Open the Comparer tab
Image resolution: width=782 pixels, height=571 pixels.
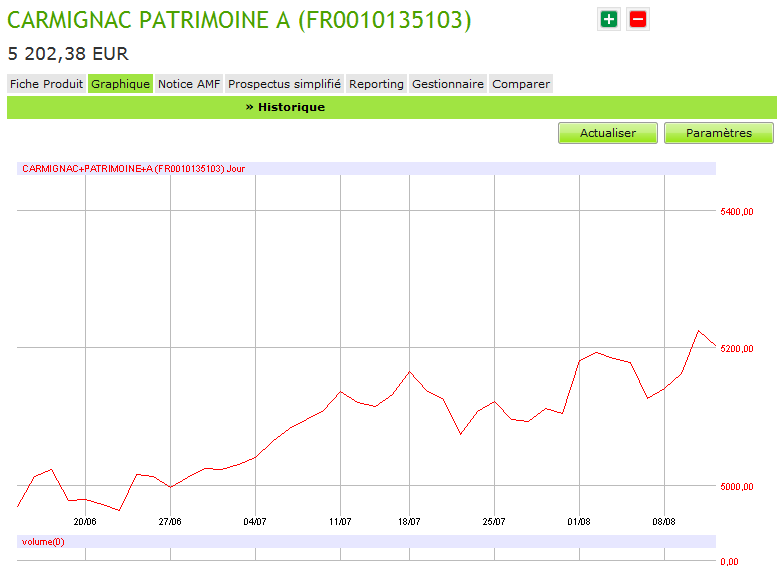coord(521,84)
